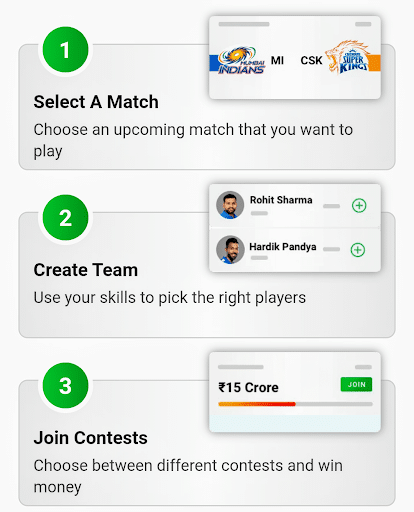414x512 pixels.
Task: Click Hardik Pandya's profile photo
Action: pos(230,250)
